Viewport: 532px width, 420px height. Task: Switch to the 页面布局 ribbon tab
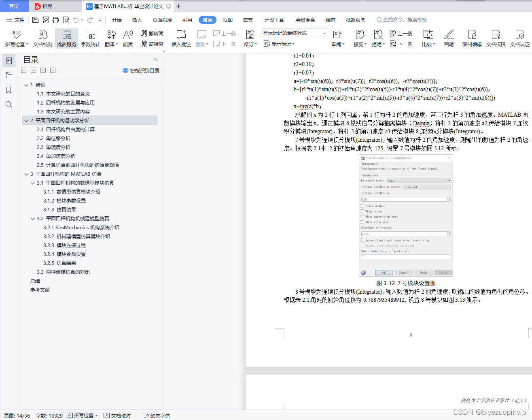[x=162, y=20]
